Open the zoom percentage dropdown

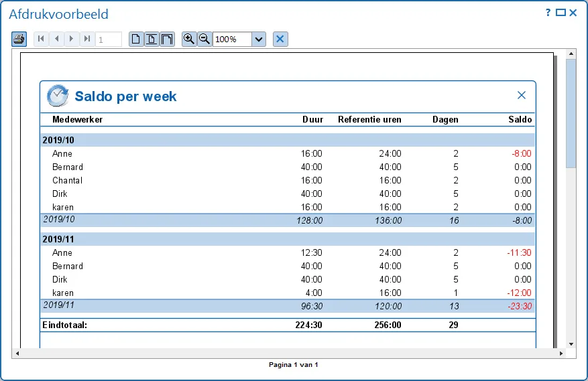point(259,40)
